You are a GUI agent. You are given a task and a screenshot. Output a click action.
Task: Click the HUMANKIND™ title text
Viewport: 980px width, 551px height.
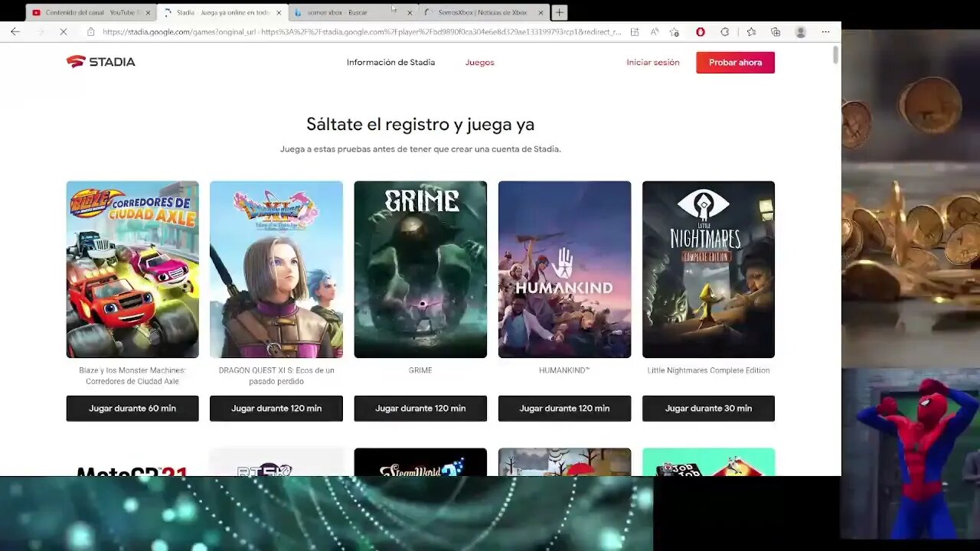564,370
